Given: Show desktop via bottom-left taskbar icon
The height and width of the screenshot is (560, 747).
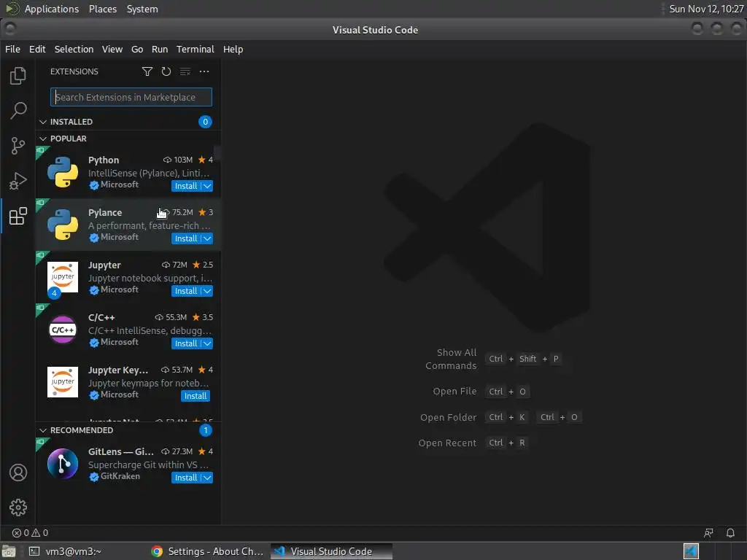Looking at the screenshot, I should click(9, 551).
